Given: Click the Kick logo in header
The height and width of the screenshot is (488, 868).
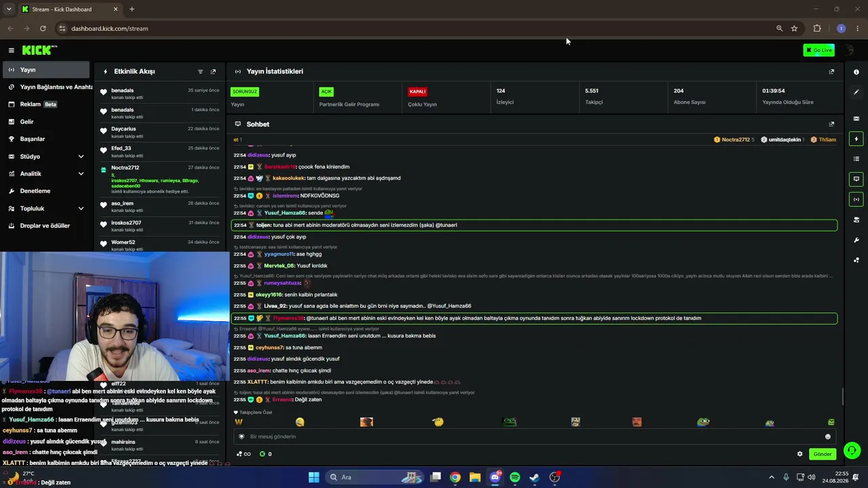Looking at the screenshot, I should 39,50.
